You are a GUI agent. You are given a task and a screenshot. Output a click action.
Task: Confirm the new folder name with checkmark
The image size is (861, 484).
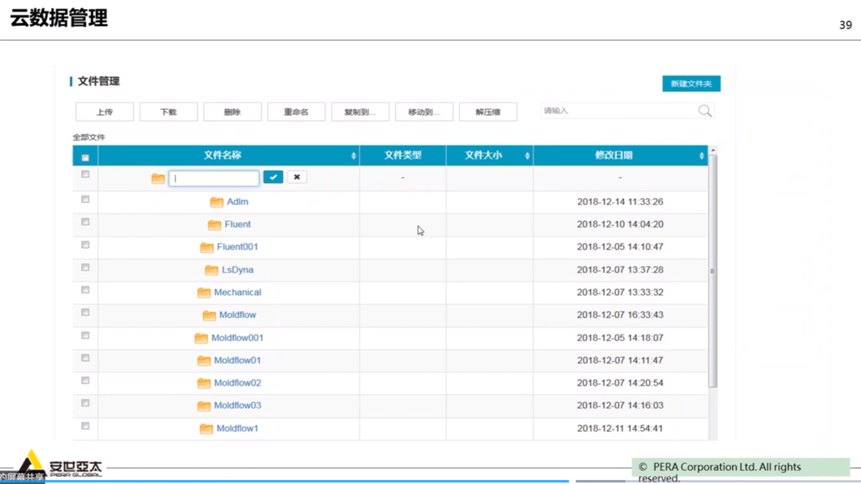click(x=273, y=177)
